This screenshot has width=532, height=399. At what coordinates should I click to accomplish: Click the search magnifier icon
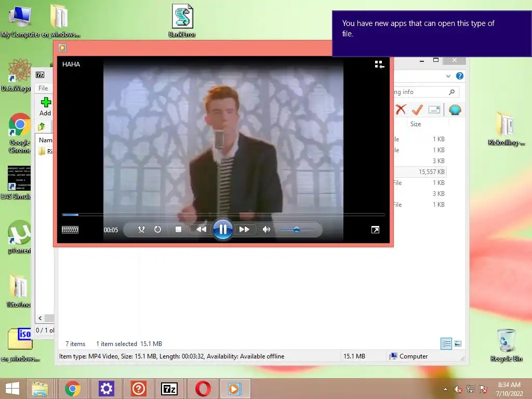[451, 92]
